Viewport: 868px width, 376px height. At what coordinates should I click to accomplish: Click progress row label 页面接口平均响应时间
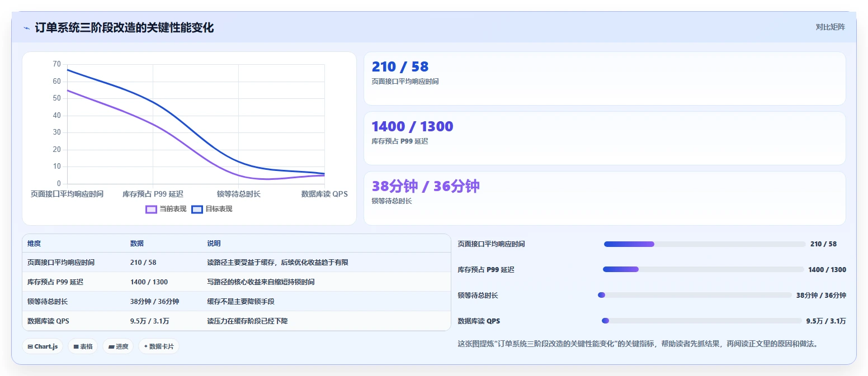pyautogui.click(x=491, y=244)
